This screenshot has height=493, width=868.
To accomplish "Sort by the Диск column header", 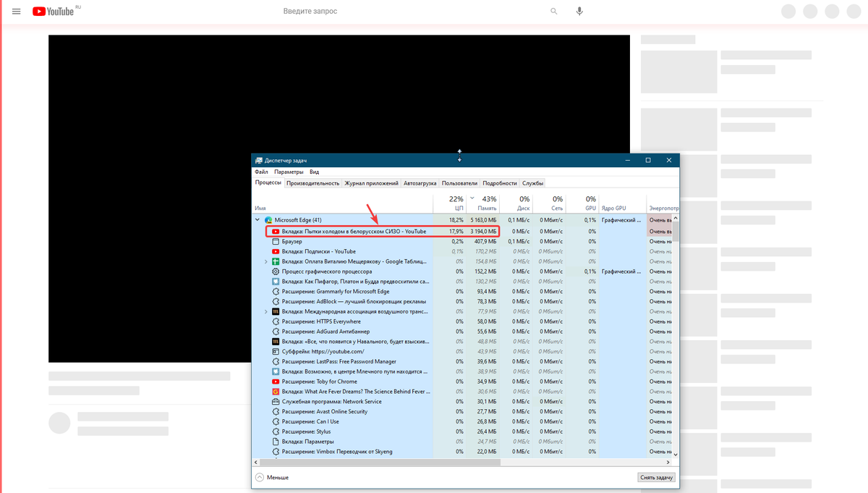I will (516, 203).
